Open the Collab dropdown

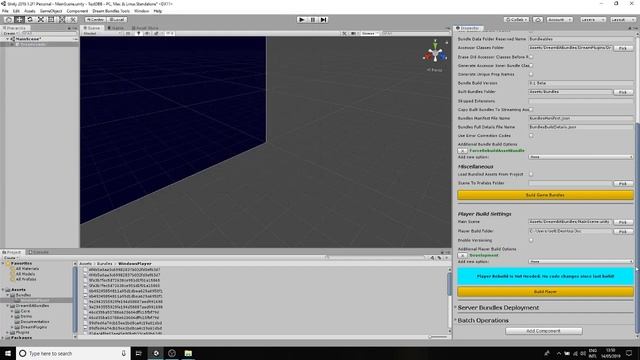516,20
